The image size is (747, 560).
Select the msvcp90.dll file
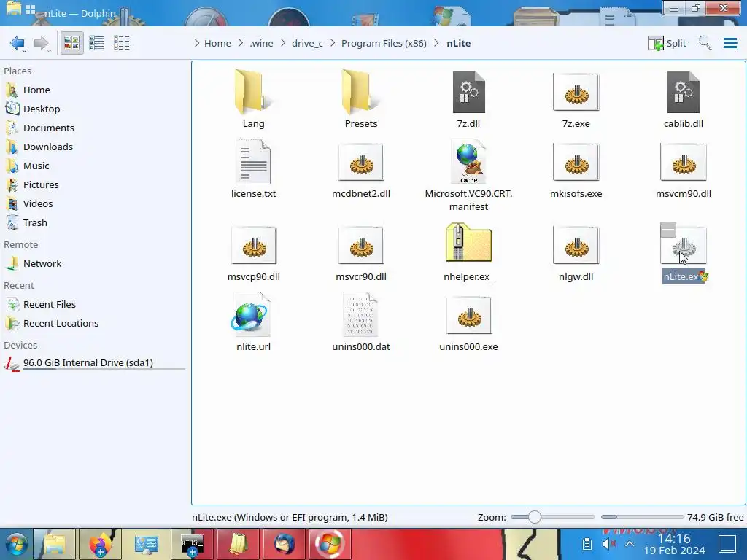click(x=253, y=252)
